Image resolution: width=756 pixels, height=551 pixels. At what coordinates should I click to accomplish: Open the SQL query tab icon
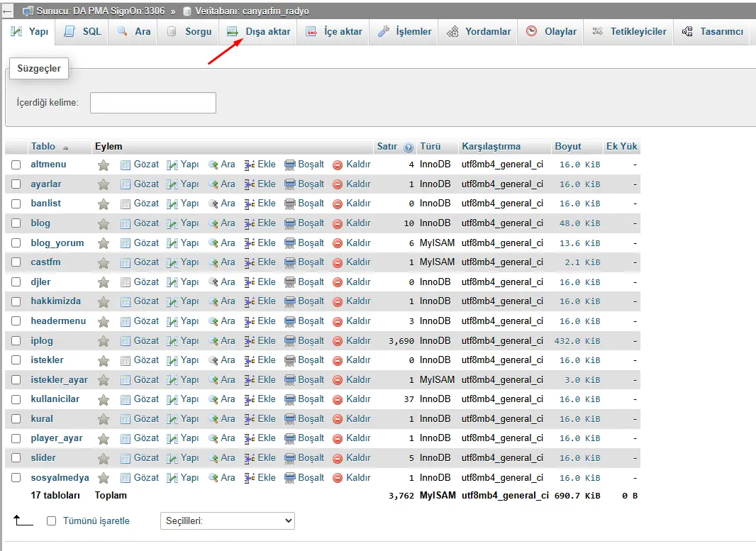click(x=68, y=31)
